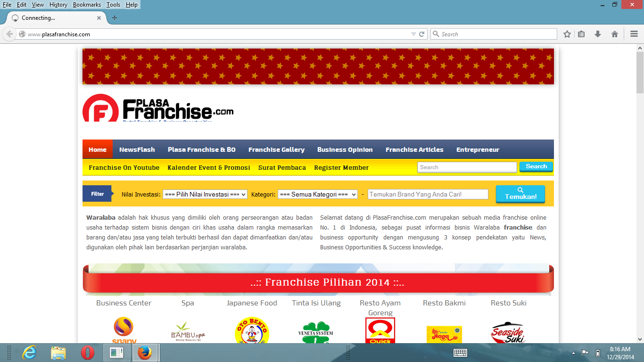Click the globe site identity icon
Viewport: 644px width, 362px height.
[22, 34]
